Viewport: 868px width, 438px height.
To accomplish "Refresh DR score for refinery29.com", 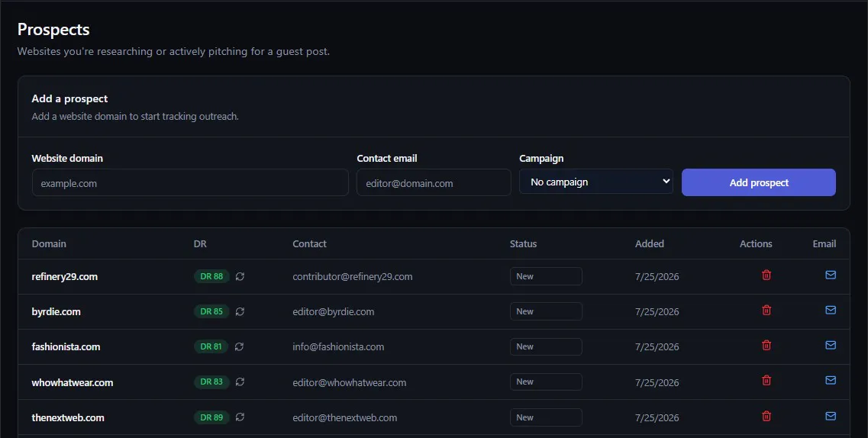I will click(x=240, y=276).
